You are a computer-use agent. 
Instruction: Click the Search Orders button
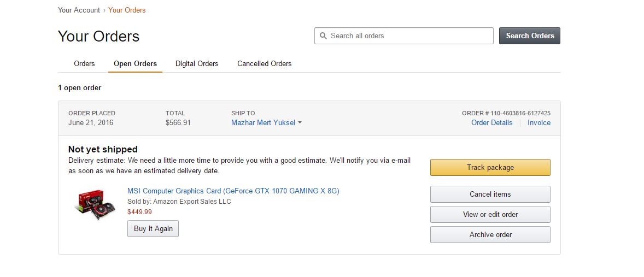(x=530, y=36)
